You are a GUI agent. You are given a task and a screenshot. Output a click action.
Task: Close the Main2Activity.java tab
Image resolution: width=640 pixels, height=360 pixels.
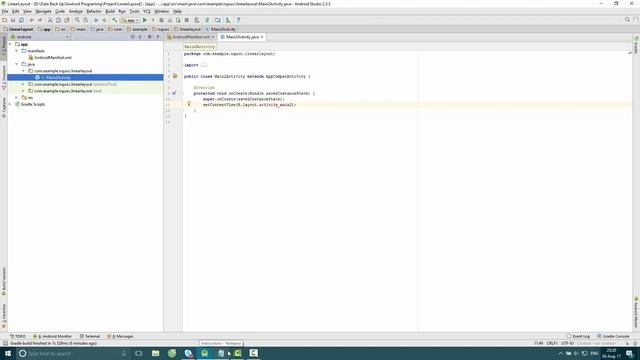(x=262, y=37)
